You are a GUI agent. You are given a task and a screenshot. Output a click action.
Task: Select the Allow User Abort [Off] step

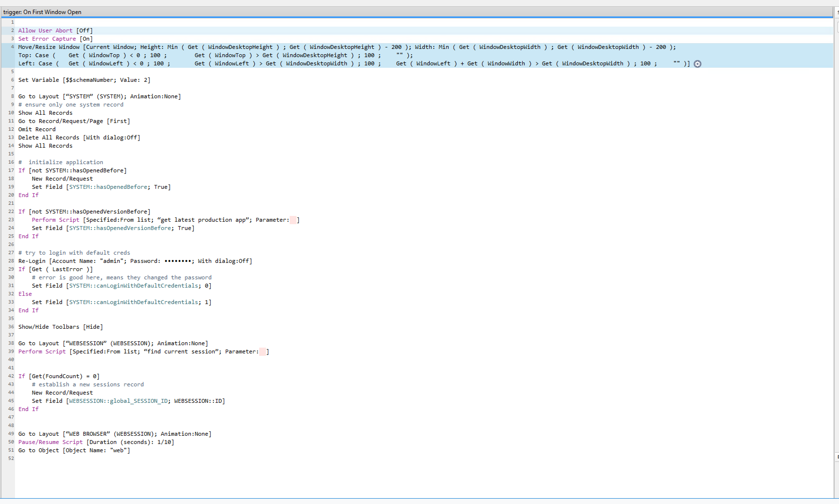[55, 31]
